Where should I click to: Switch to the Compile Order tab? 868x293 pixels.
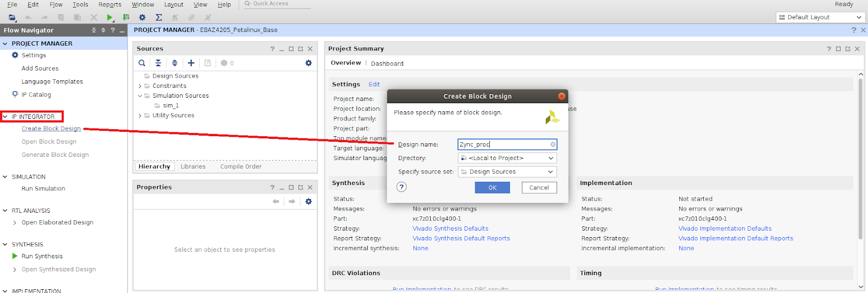click(241, 167)
